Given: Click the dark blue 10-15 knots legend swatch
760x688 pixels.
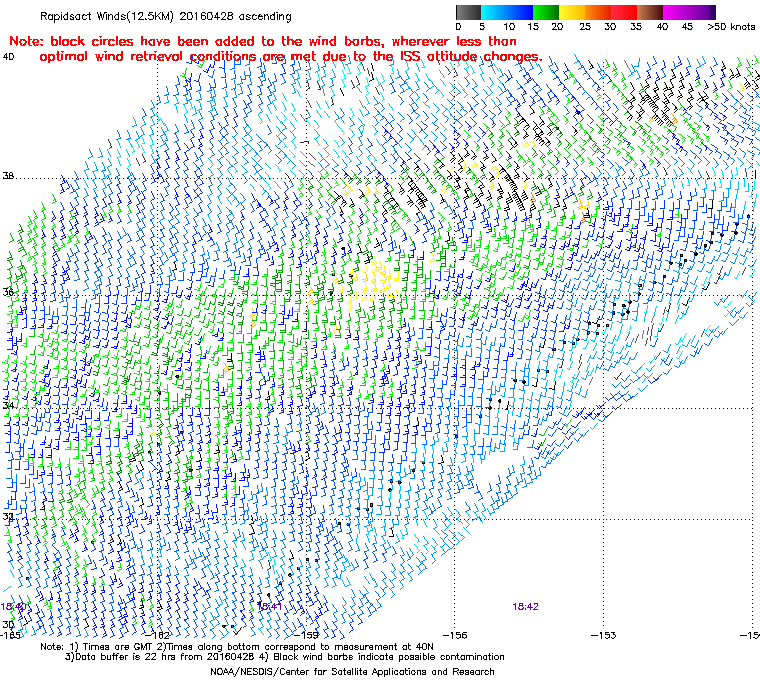Looking at the screenshot, I should pos(520,12).
